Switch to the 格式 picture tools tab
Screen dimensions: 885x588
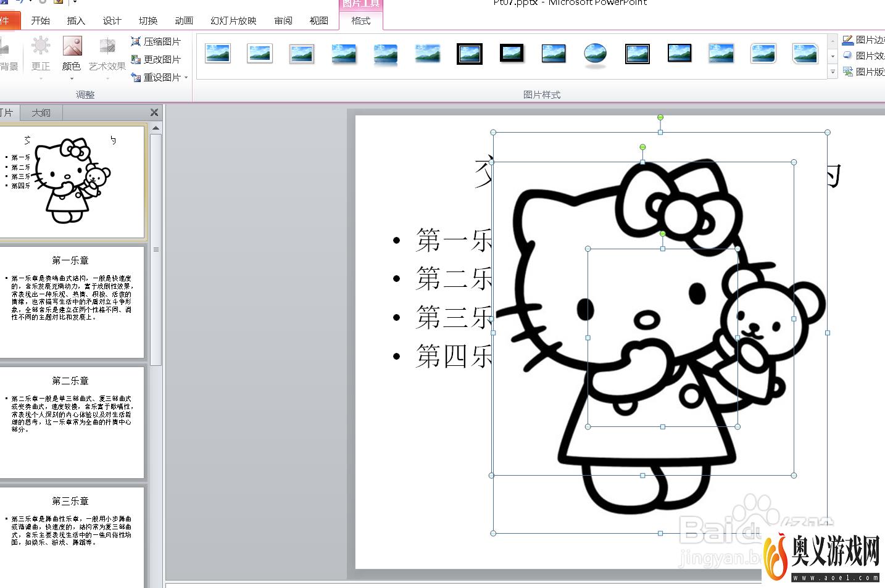(361, 20)
